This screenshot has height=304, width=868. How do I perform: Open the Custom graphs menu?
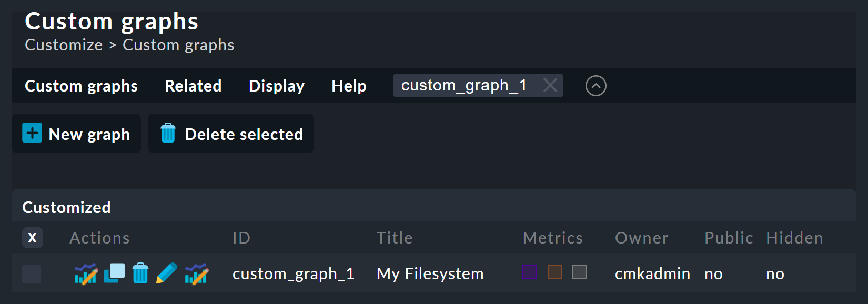tap(82, 86)
